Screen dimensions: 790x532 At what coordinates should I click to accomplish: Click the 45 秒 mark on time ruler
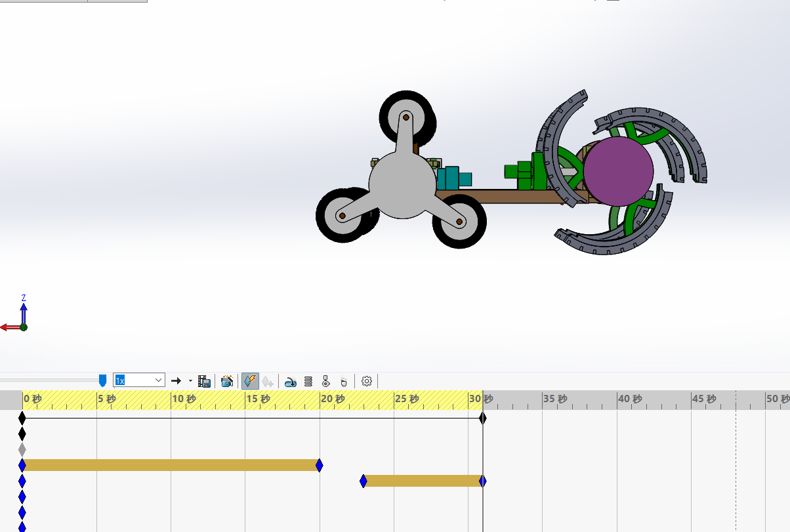click(704, 399)
